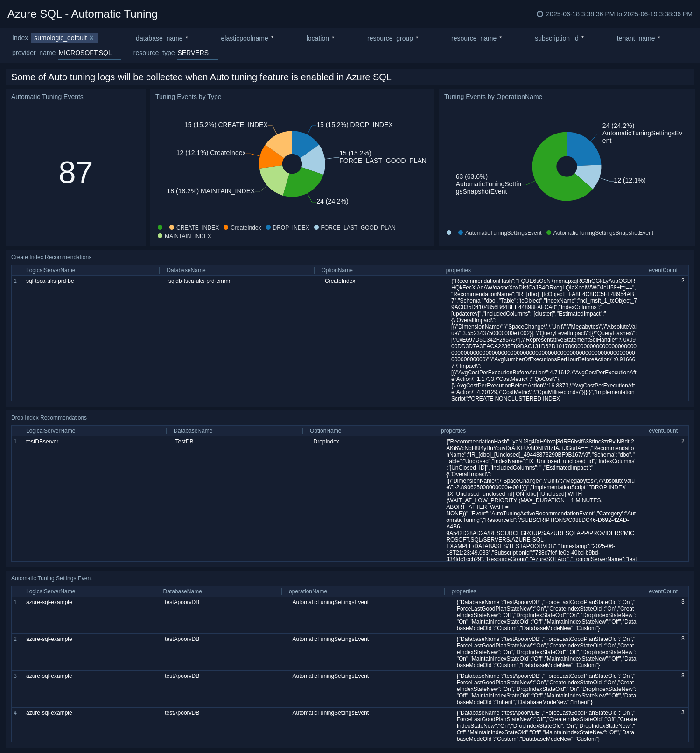Select the CreateIndex OptionName cell
The height and width of the screenshot is (753, 700).
pos(340,281)
